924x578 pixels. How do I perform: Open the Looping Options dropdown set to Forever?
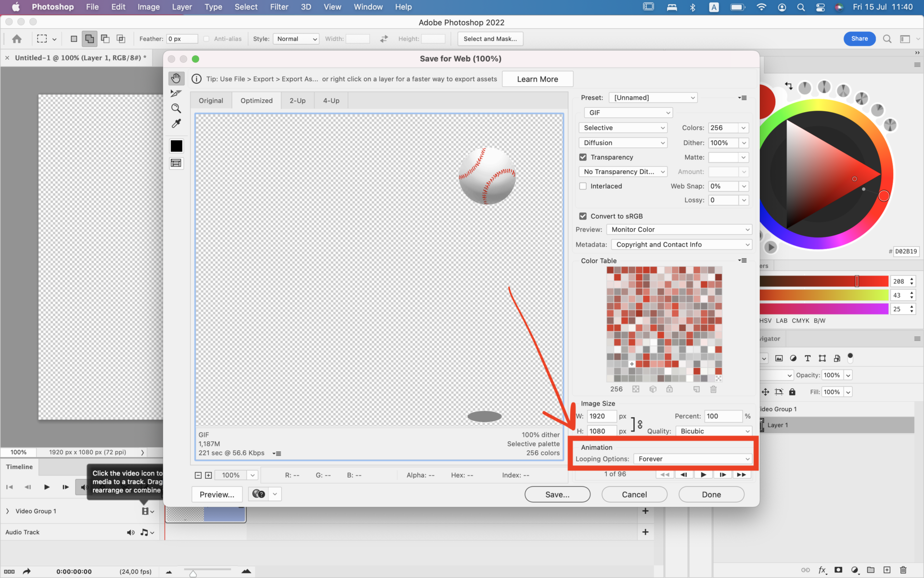coord(692,459)
